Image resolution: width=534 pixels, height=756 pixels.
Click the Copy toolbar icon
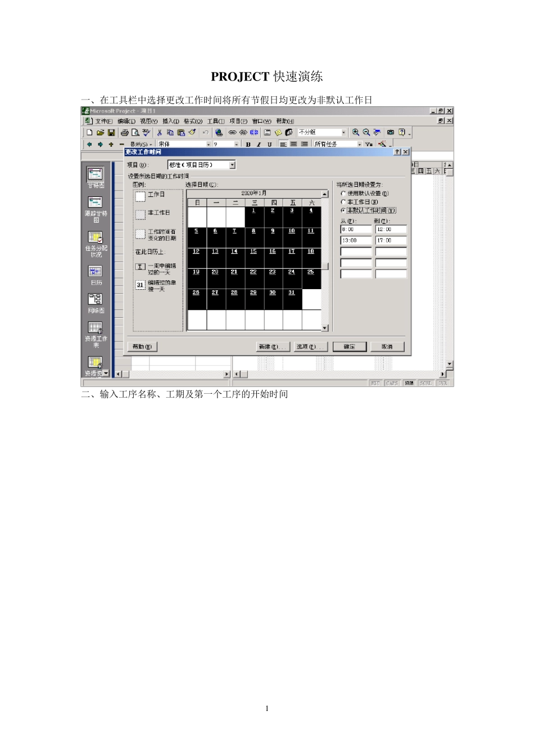tap(170, 132)
